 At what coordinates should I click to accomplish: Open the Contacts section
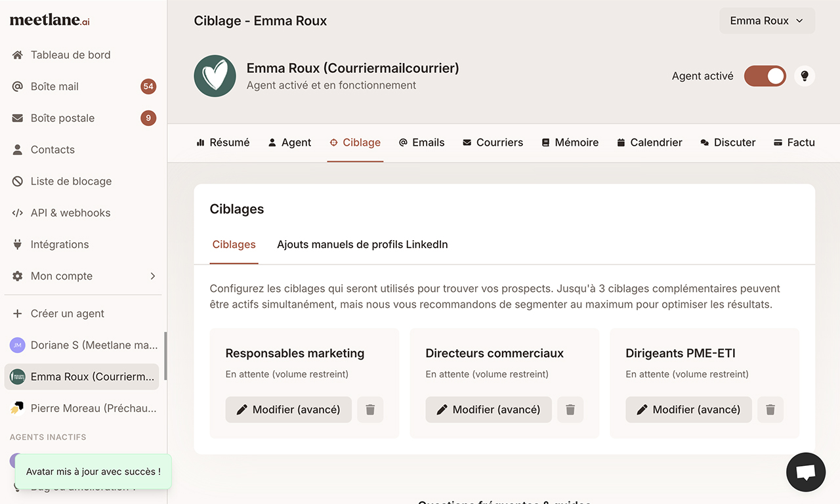point(52,149)
